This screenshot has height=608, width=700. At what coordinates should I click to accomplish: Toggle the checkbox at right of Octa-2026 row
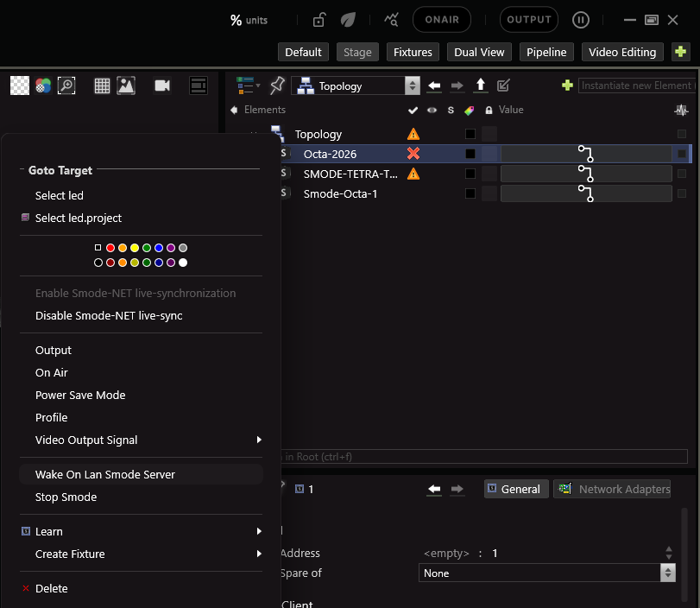click(682, 154)
